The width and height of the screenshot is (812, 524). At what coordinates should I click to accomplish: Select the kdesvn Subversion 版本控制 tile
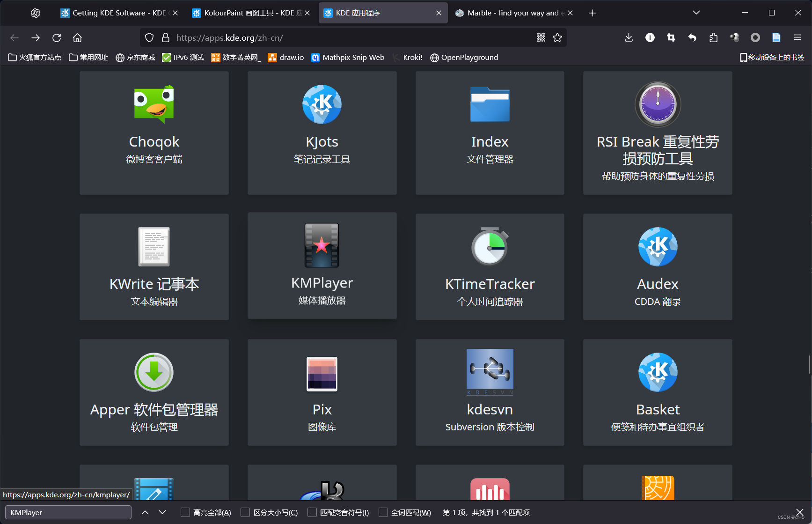click(x=490, y=392)
